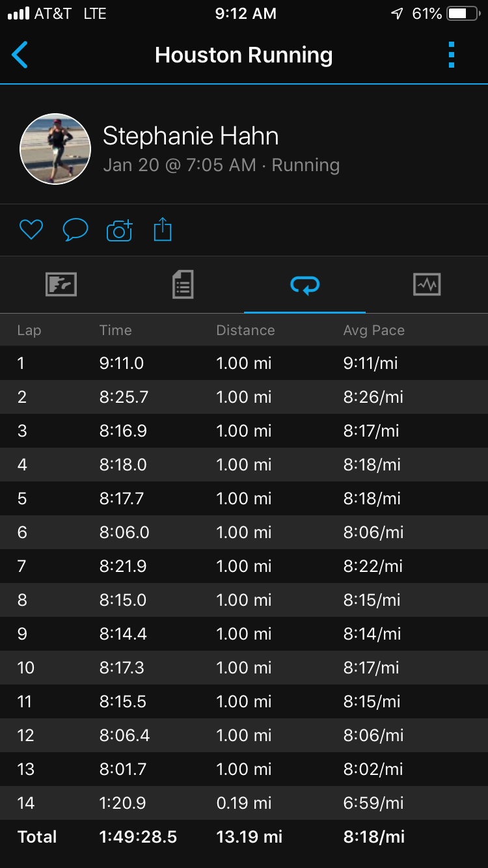Share the activity with share icon

coord(163,230)
